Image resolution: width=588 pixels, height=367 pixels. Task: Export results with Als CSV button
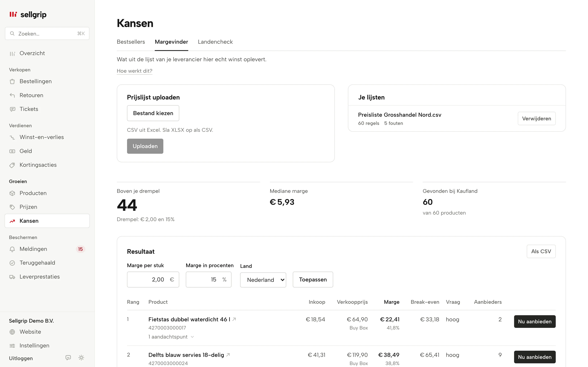(541, 251)
